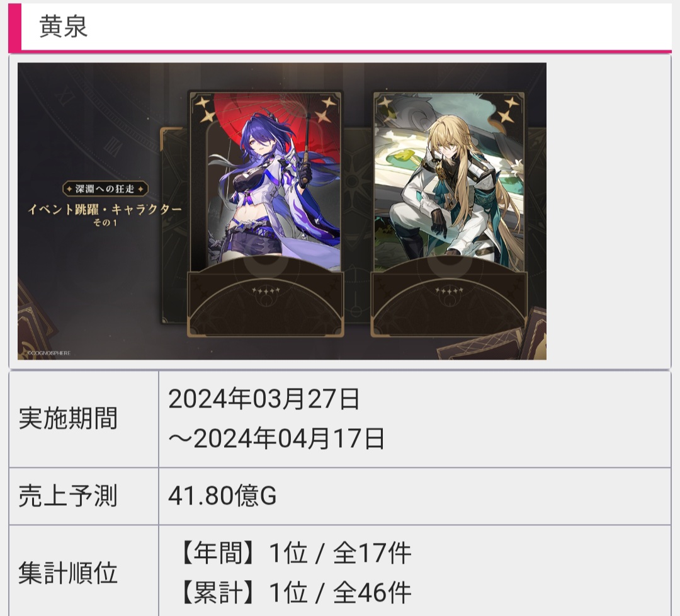680x616 pixels.
Task: Click the start date 2024年03月27日
Action: pos(264,399)
